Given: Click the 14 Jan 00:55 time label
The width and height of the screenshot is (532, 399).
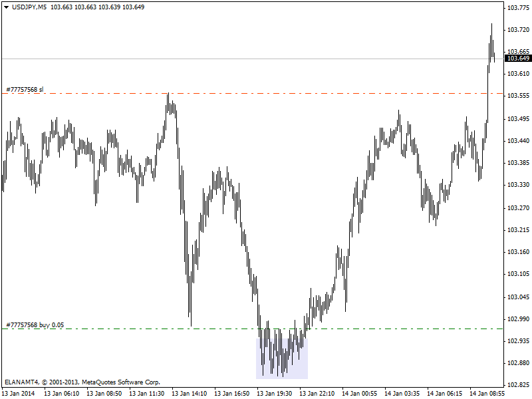Looking at the screenshot, I should pos(360,394).
